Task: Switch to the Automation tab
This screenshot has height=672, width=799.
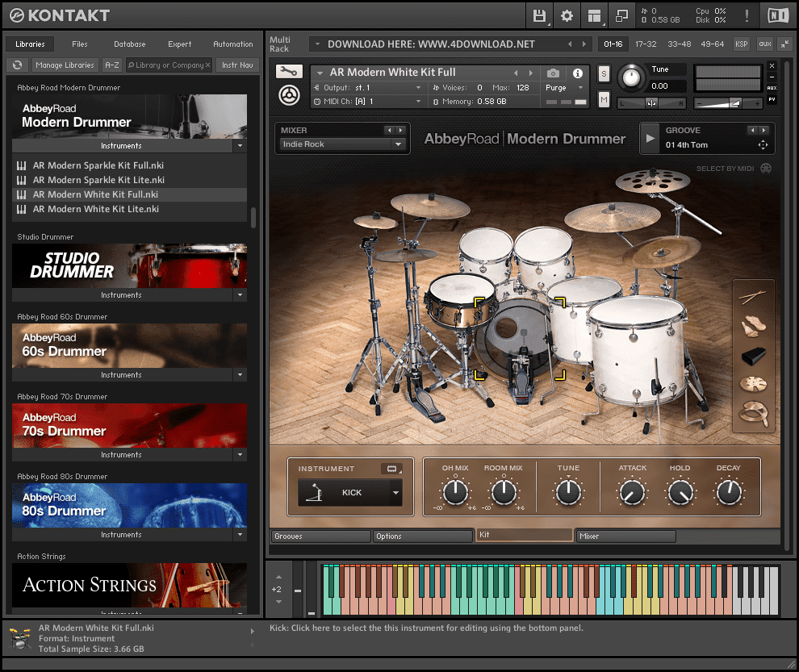Action: click(233, 44)
